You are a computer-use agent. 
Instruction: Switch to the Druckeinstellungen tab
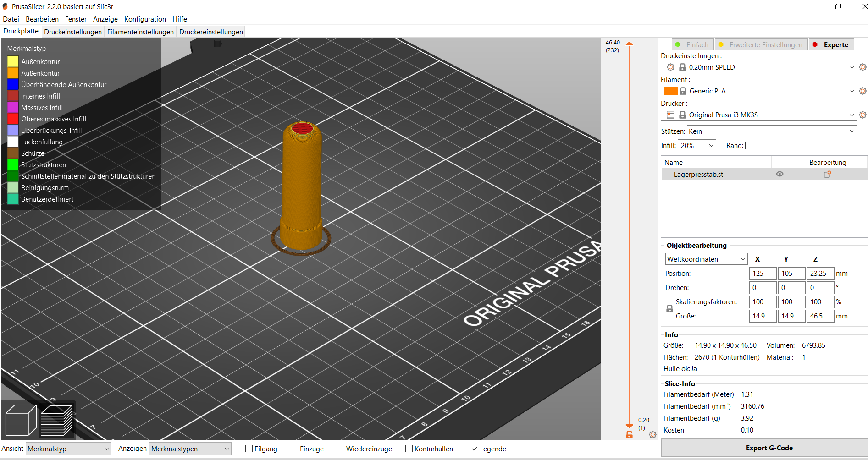73,32
